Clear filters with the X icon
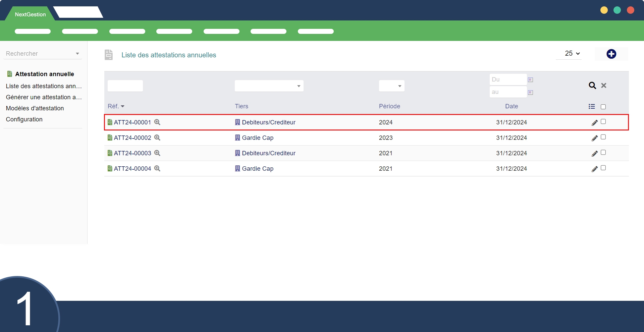 (604, 86)
